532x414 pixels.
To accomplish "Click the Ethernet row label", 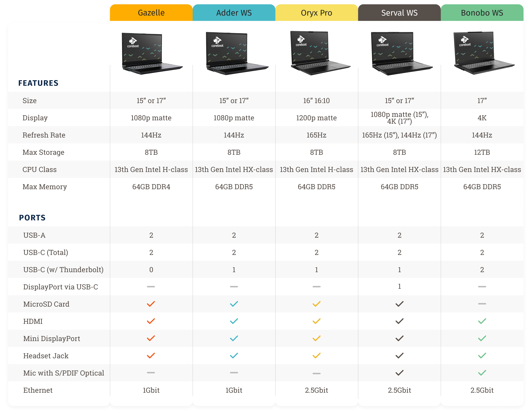I will tap(38, 390).
